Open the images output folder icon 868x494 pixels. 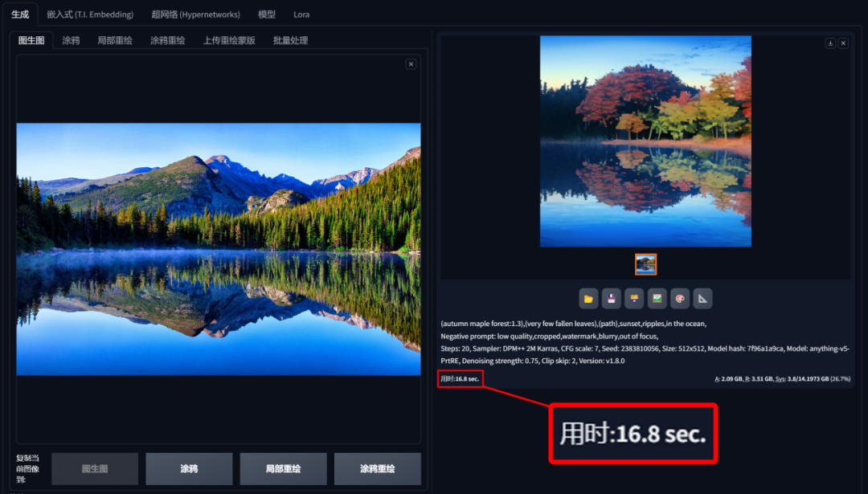pos(588,299)
